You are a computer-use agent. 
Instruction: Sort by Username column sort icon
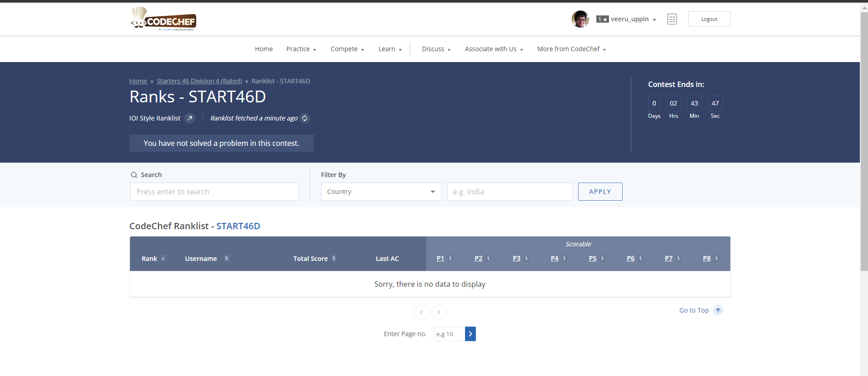coord(226,258)
